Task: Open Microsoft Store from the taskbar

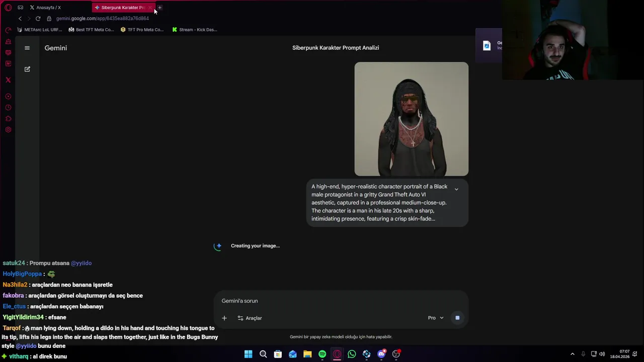Action: tap(278, 354)
